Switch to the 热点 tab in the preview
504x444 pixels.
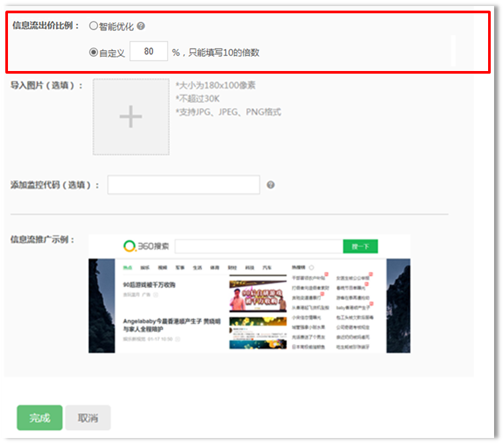(127, 267)
